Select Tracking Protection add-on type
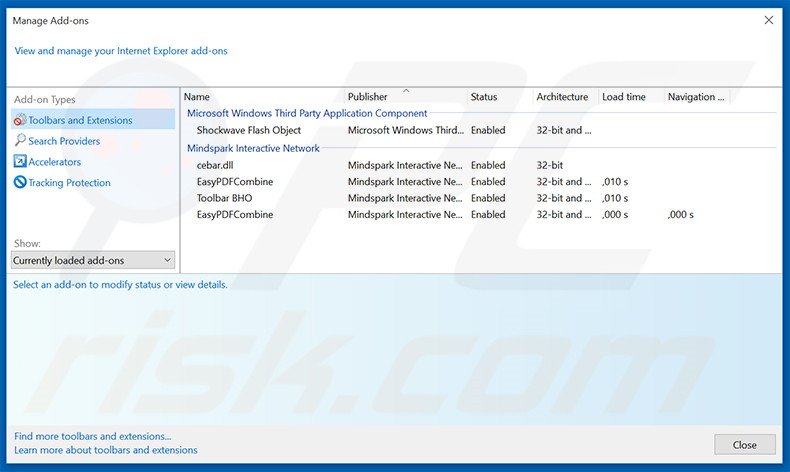The height and width of the screenshot is (472, 790). (69, 182)
